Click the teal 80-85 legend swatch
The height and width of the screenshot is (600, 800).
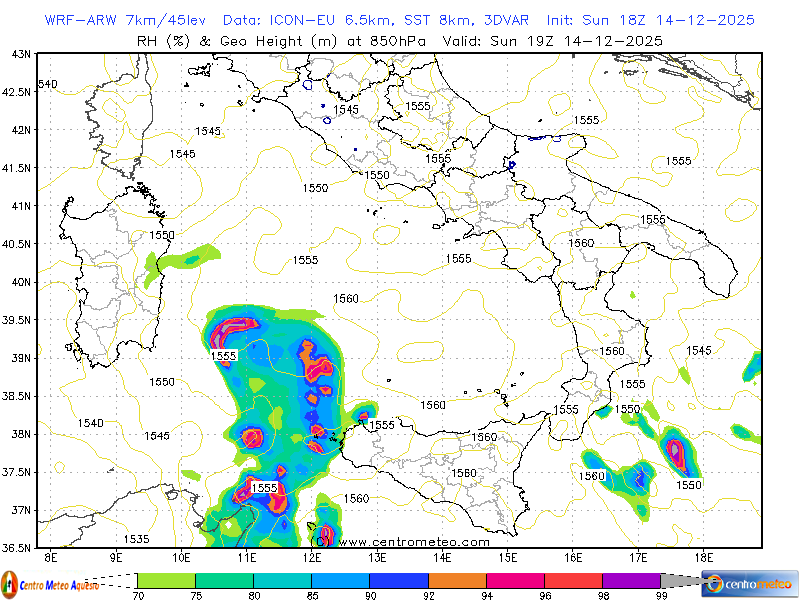(x=282, y=580)
